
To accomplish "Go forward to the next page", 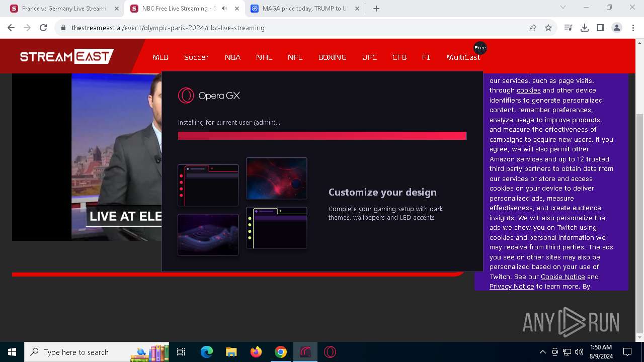I will point(27,28).
